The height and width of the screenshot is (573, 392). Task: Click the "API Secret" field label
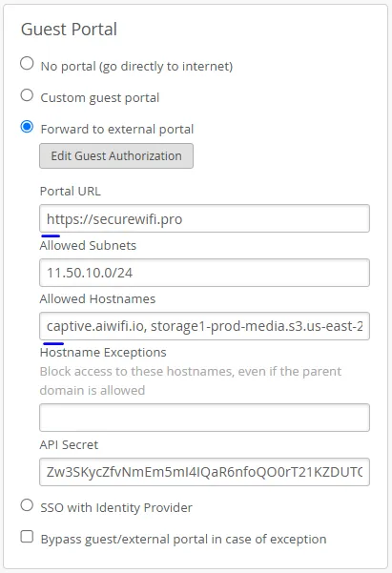pyautogui.click(x=69, y=444)
